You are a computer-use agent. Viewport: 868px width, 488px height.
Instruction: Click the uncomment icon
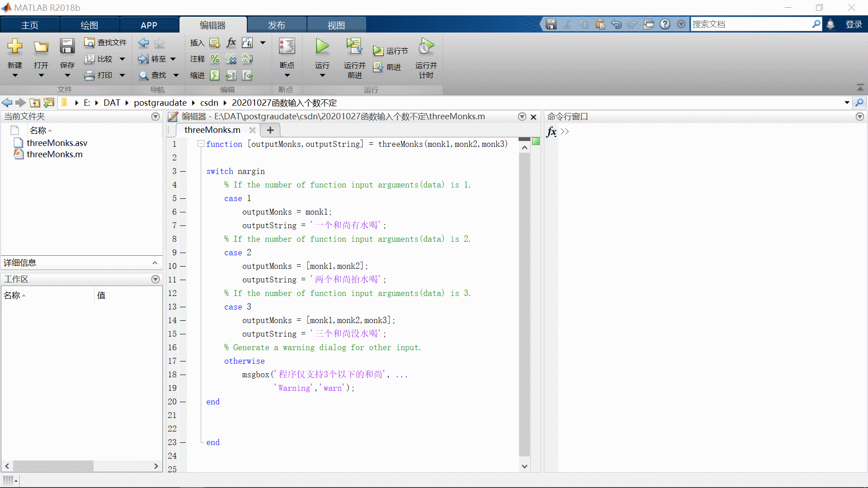(231, 59)
